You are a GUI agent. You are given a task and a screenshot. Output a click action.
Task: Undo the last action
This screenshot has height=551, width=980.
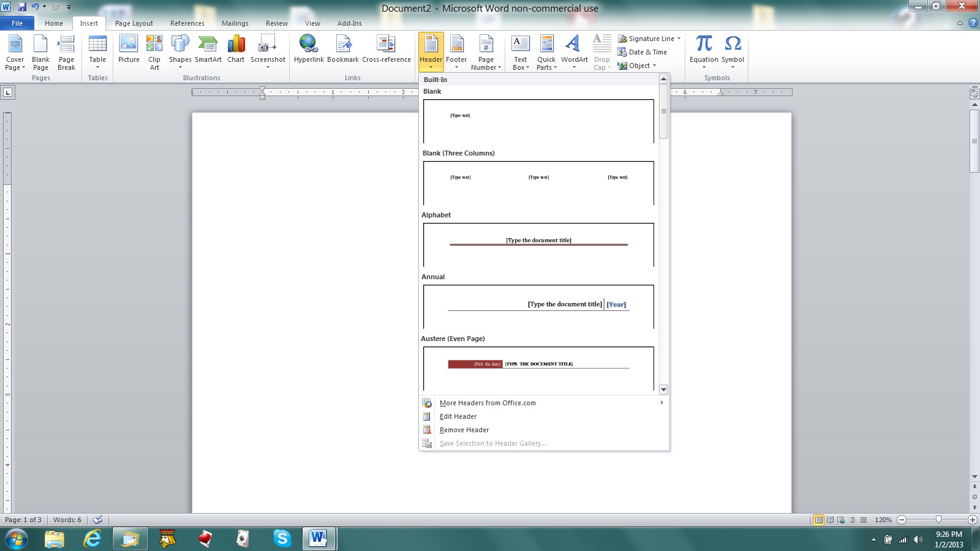click(35, 7)
